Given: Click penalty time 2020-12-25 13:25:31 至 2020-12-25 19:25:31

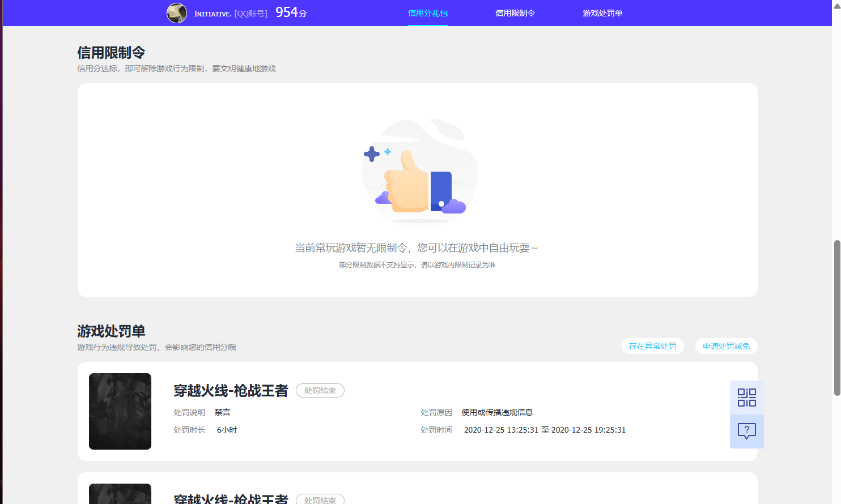Looking at the screenshot, I should (x=545, y=430).
